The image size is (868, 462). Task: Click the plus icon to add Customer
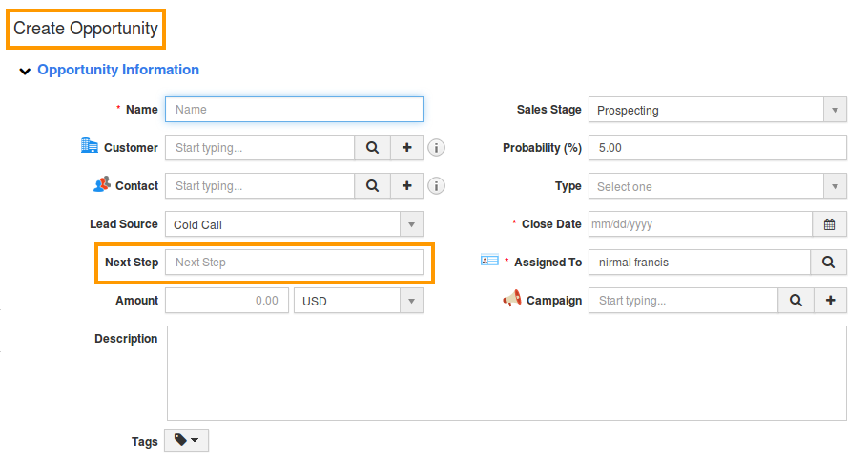click(x=406, y=148)
